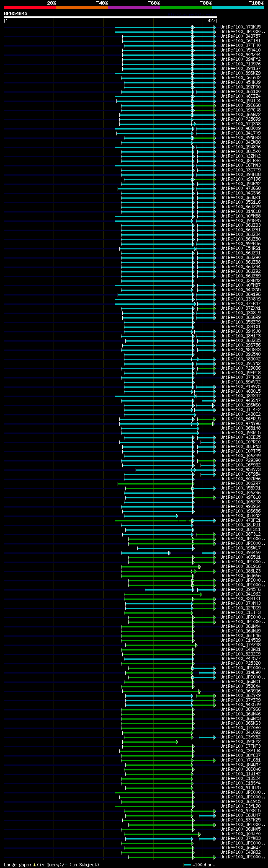Select the UniRef100_Q66N72 entry

(x=240, y=114)
